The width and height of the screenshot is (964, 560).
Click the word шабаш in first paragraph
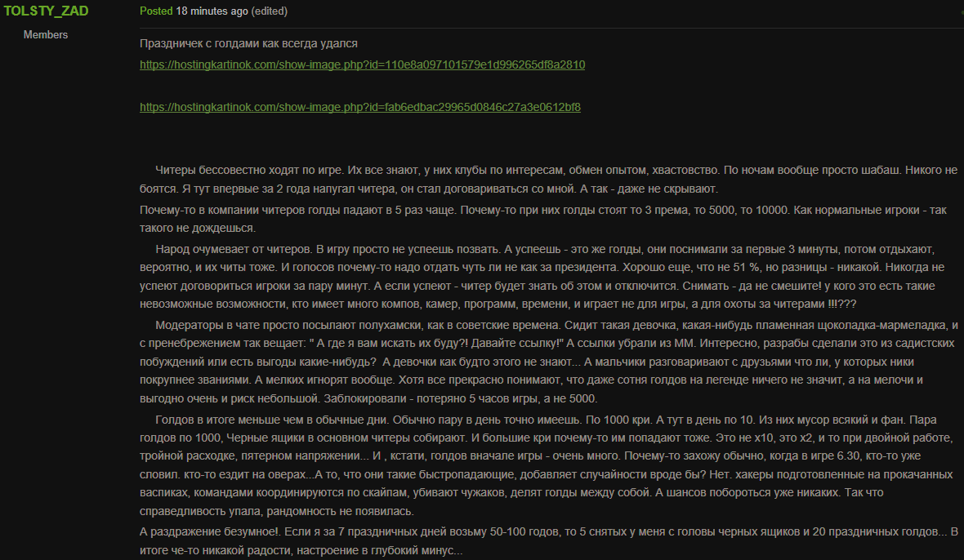881,170
